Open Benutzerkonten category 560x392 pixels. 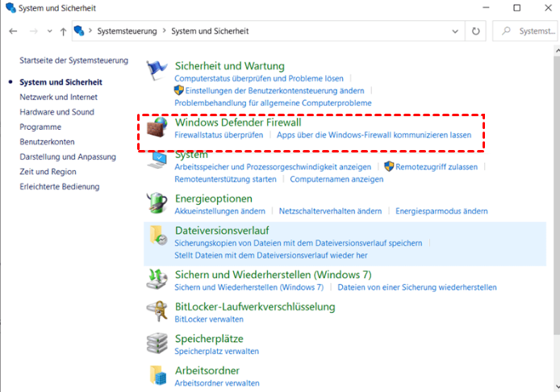47,142
